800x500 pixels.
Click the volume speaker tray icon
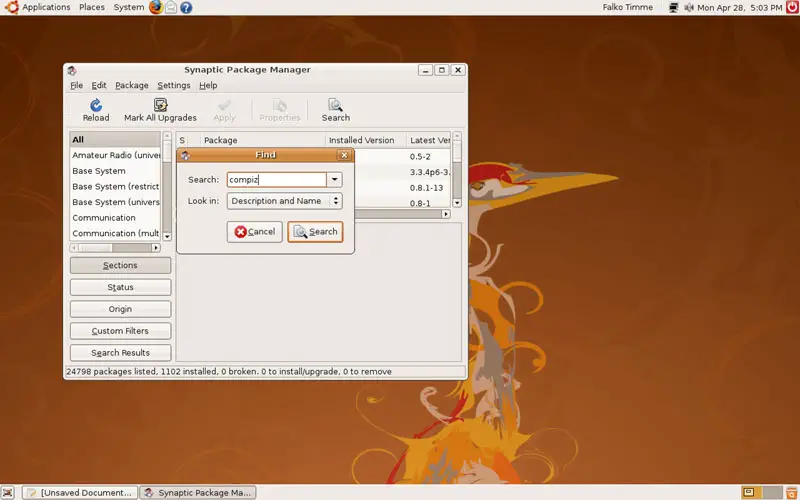pos(689,7)
